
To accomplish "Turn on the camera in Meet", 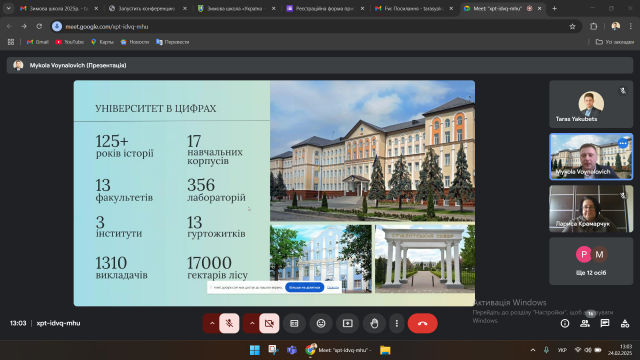I will 269,323.
